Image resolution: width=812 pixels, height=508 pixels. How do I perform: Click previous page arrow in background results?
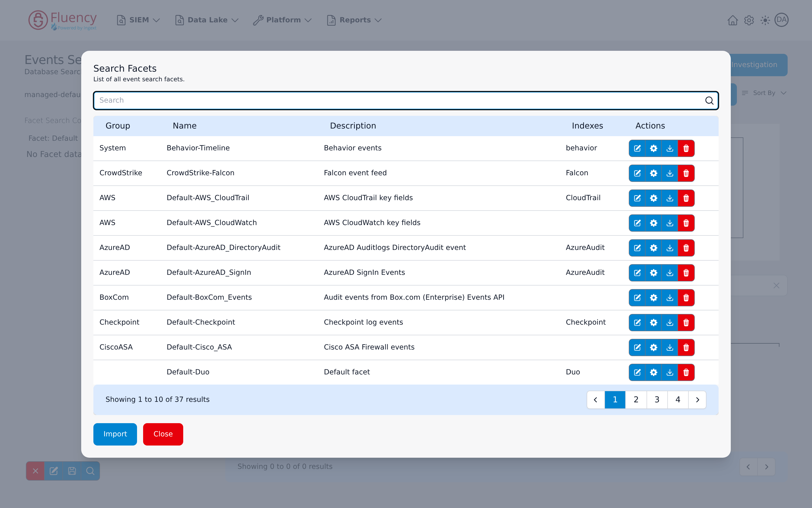(748, 467)
